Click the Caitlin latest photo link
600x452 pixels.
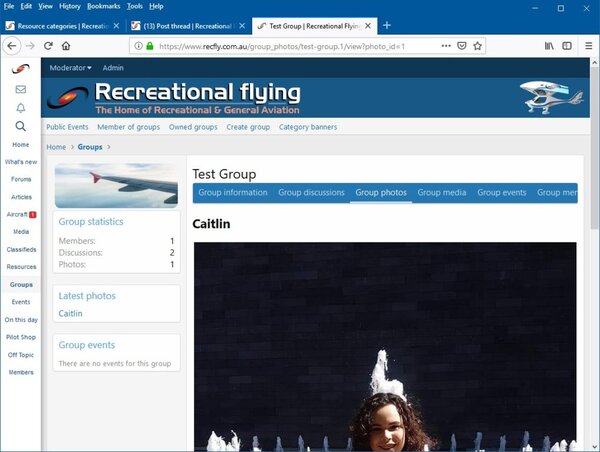71,313
